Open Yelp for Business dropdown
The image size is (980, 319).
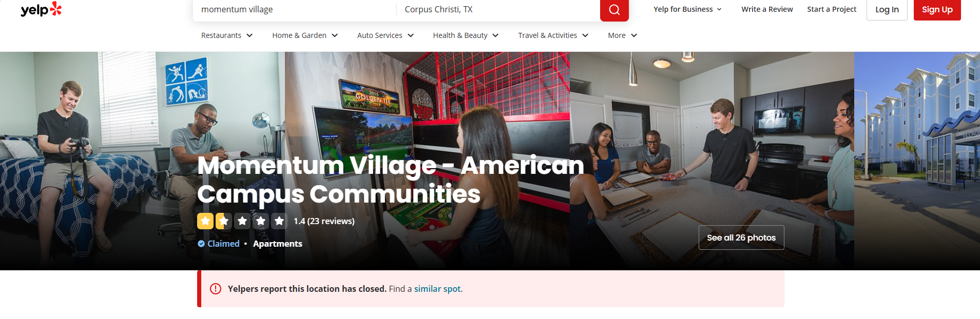pyautogui.click(x=687, y=9)
